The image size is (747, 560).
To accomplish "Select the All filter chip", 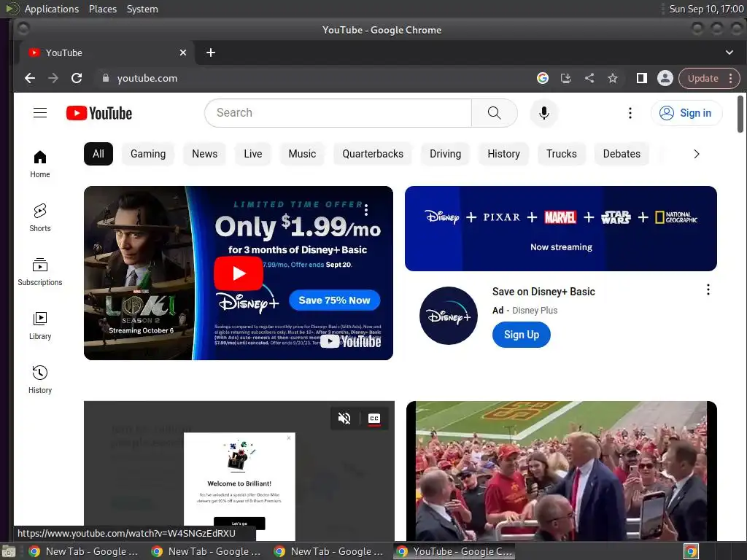I will click(x=98, y=154).
